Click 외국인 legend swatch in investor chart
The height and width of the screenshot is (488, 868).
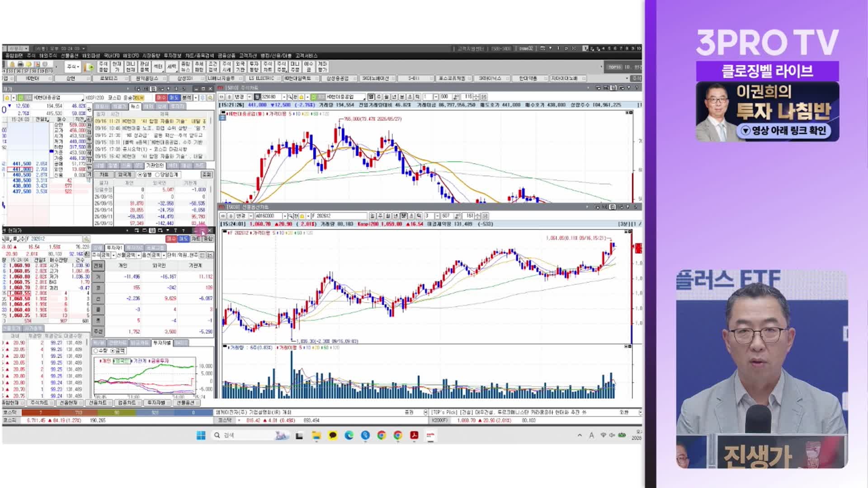coord(121,361)
